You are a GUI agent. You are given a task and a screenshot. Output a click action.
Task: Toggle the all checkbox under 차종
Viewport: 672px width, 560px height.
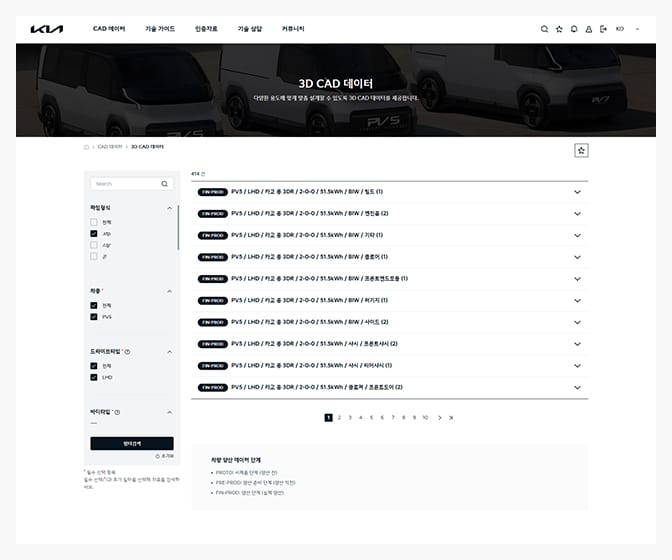[x=94, y=305]
